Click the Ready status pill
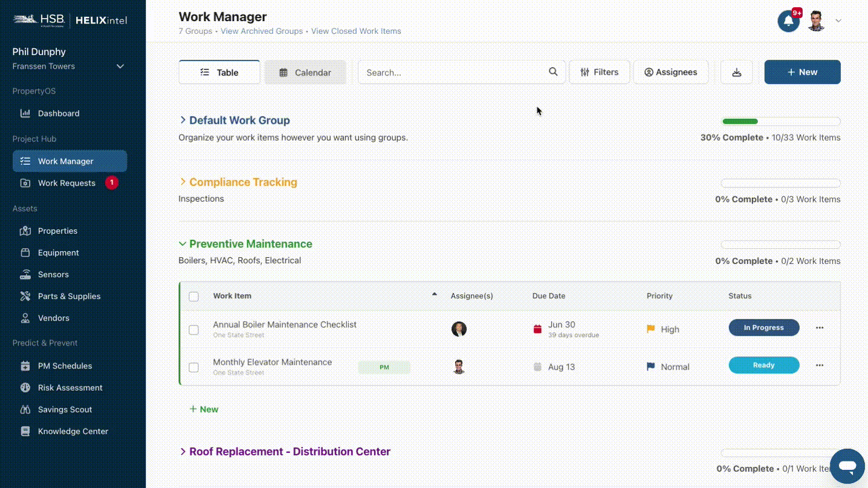Screen dimensions: 868x488 tap(763, 365)
